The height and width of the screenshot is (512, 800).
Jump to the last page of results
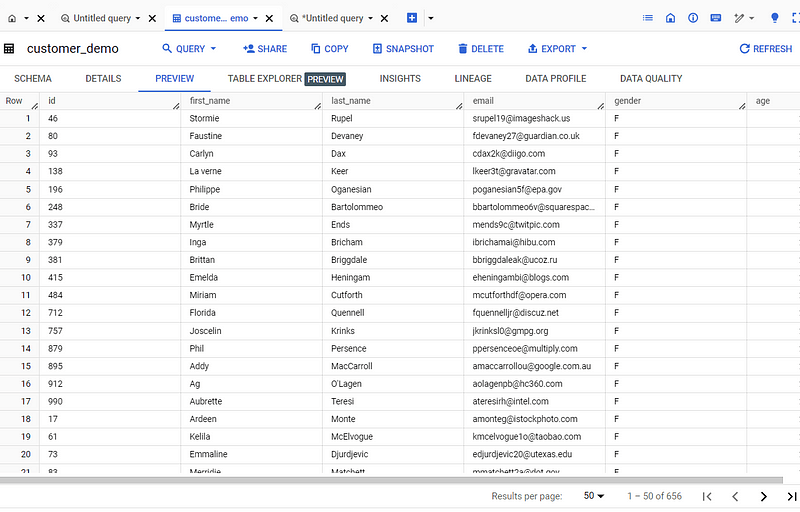click(x=792, y=496)
